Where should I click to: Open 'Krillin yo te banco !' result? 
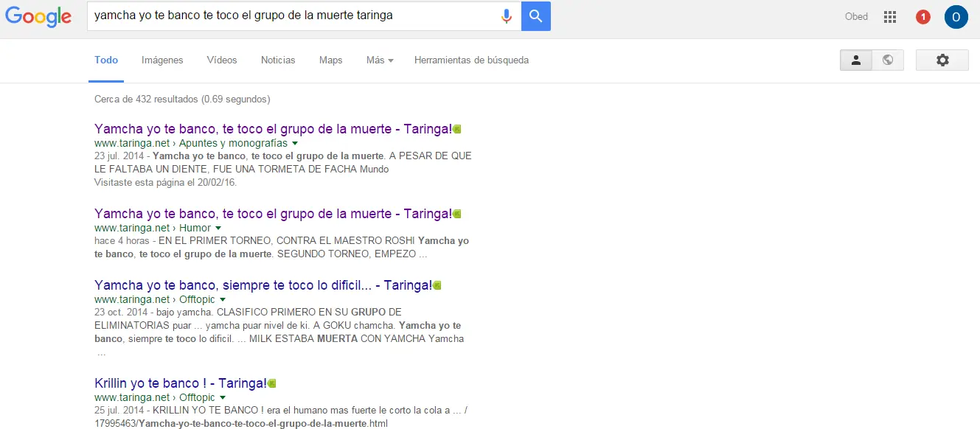click(181, 383)
